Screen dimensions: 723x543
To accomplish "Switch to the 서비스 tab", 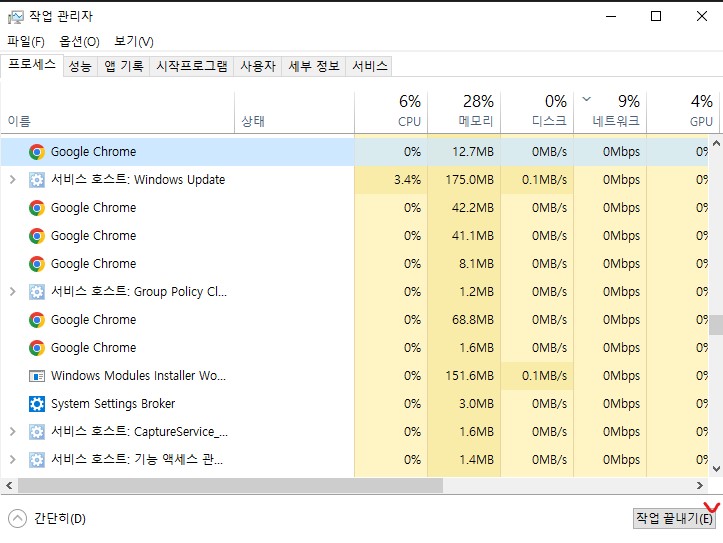I will pos(369,66).
